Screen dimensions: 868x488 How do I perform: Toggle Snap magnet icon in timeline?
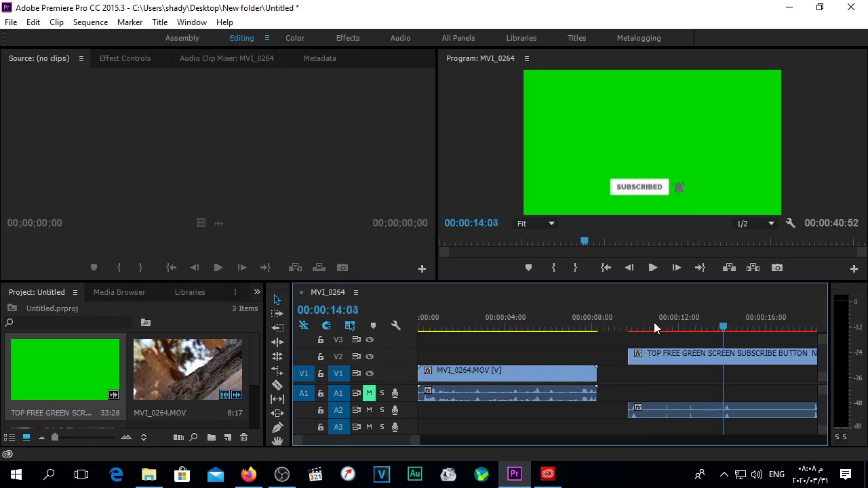[x=326, y=326]
